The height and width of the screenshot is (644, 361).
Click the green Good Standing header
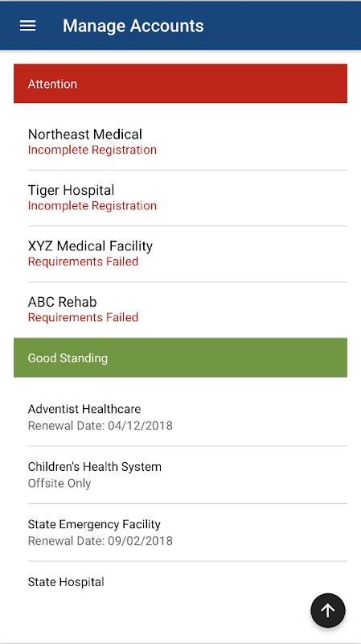tap(180, 357)
